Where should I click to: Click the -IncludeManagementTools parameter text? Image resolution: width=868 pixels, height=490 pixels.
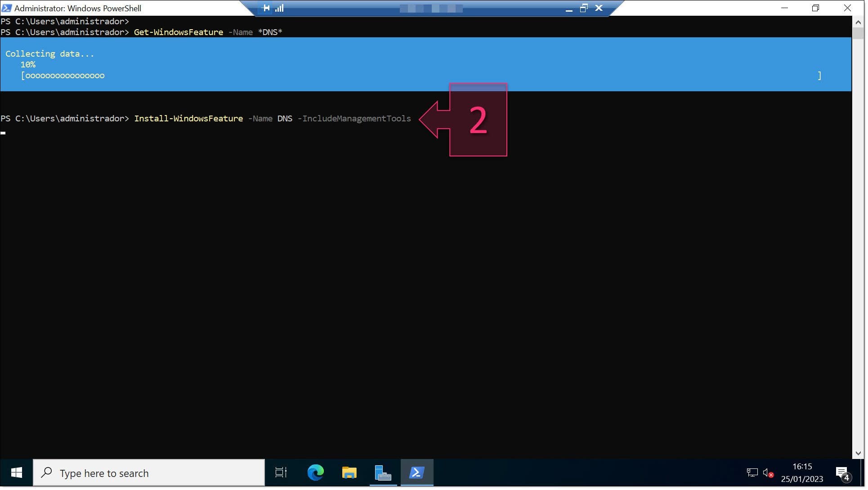(x=355, y=119)
